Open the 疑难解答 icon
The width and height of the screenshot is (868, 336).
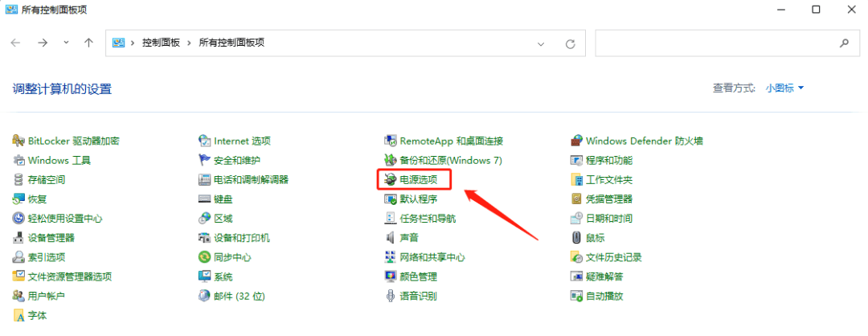click(x=577, y=277)
